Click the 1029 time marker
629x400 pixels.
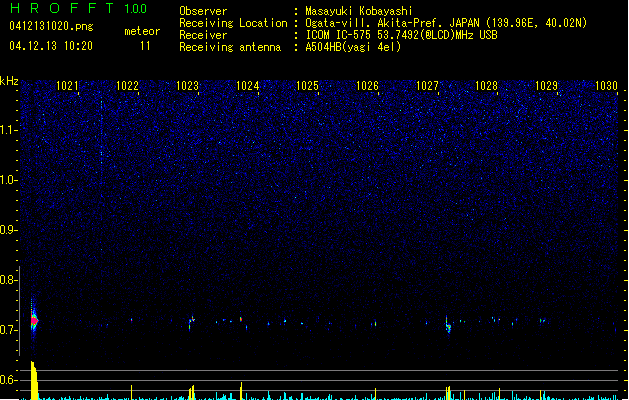coord(546,86)
